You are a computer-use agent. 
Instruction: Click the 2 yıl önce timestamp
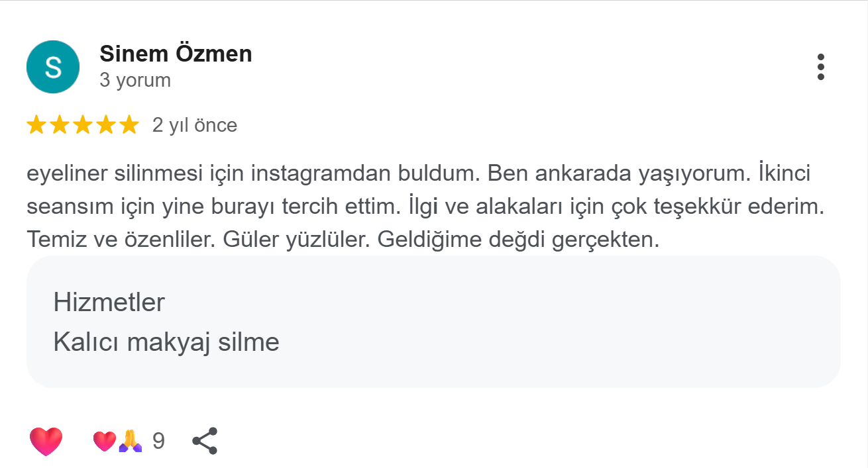pyautogui.click(x=194, y=125)
